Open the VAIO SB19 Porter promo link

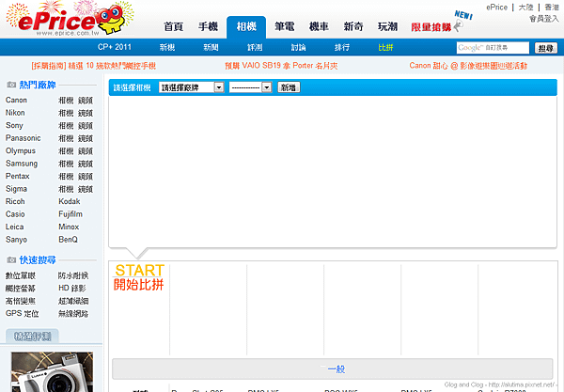pos(281,66)
